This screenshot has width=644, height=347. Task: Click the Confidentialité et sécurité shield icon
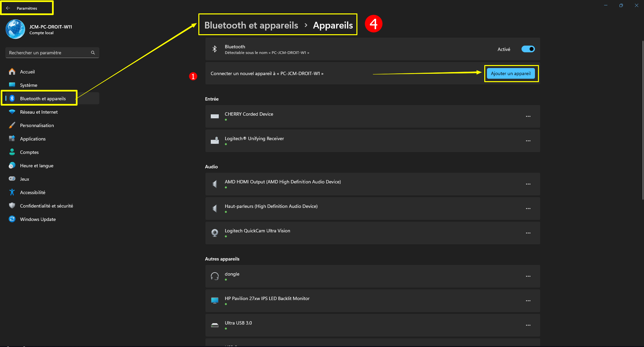click(x=12, y=206)
